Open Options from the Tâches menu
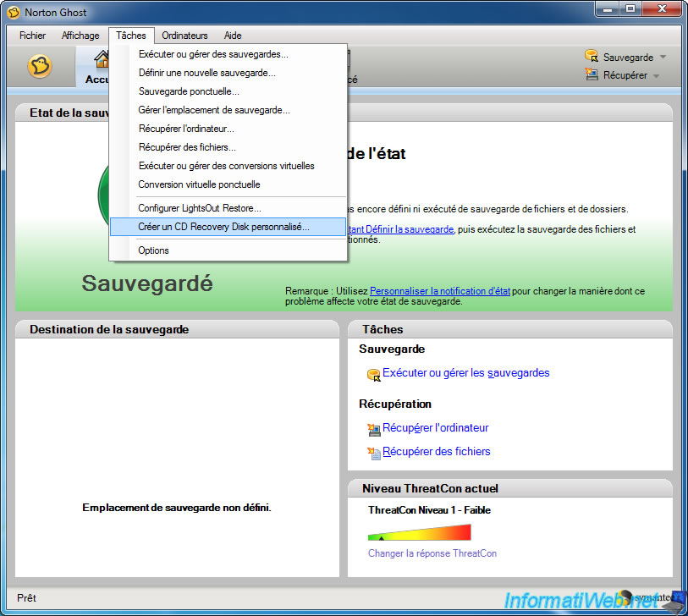 click(x=228, y=250)
